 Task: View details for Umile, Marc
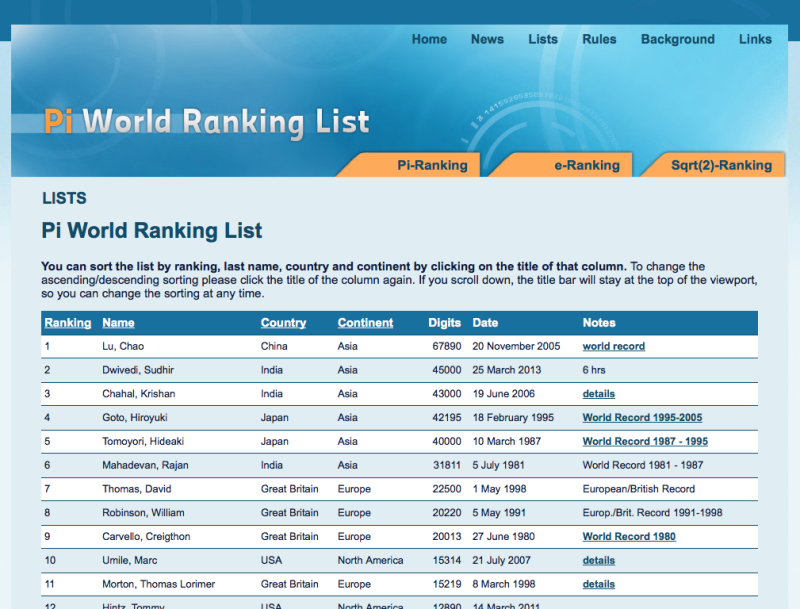click(x=598, y=560)
